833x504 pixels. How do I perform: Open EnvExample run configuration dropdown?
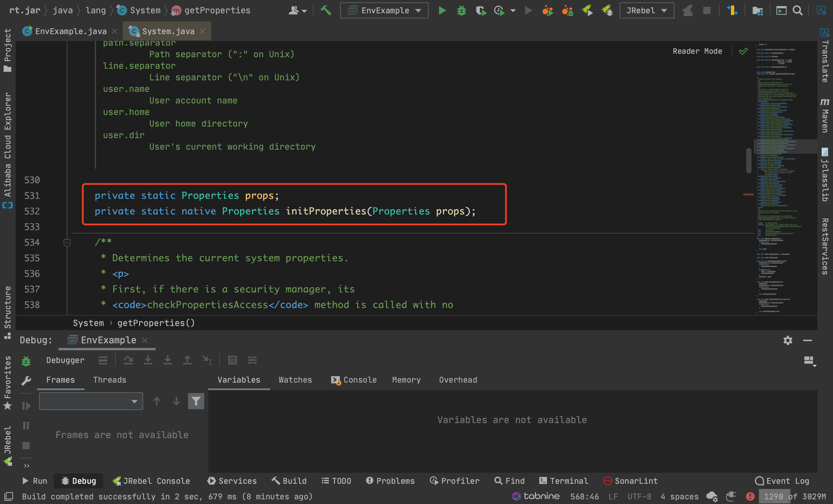[x=384, y=10]
